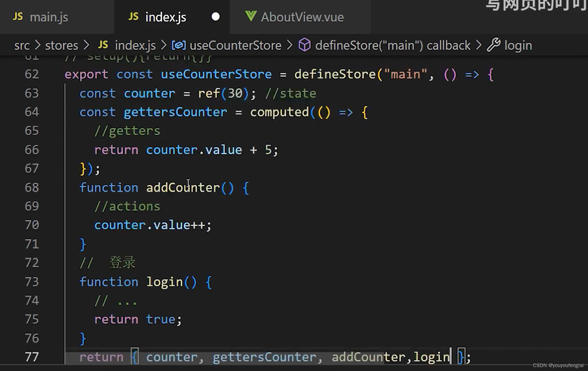Viewport: 588px width, 371px height.
Task: Click defineStore("main") callback breadcrumb
Action: pyautogui.click(x=393, y=46)
